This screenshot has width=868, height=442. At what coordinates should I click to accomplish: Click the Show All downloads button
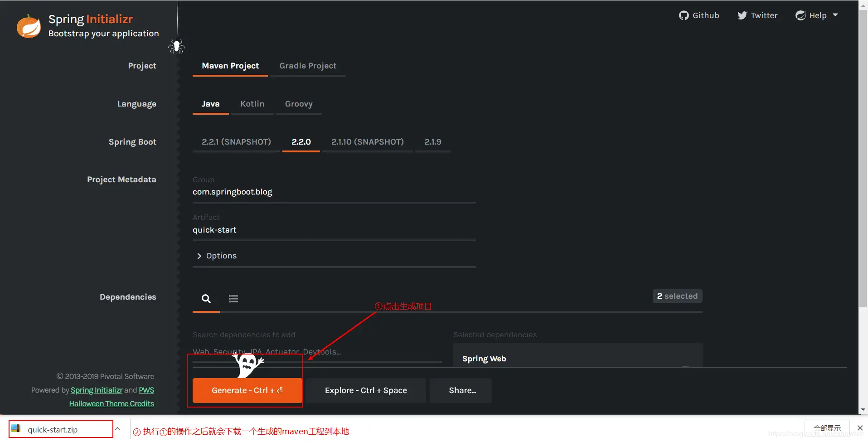pyautogui.click(x=827, y=428)
